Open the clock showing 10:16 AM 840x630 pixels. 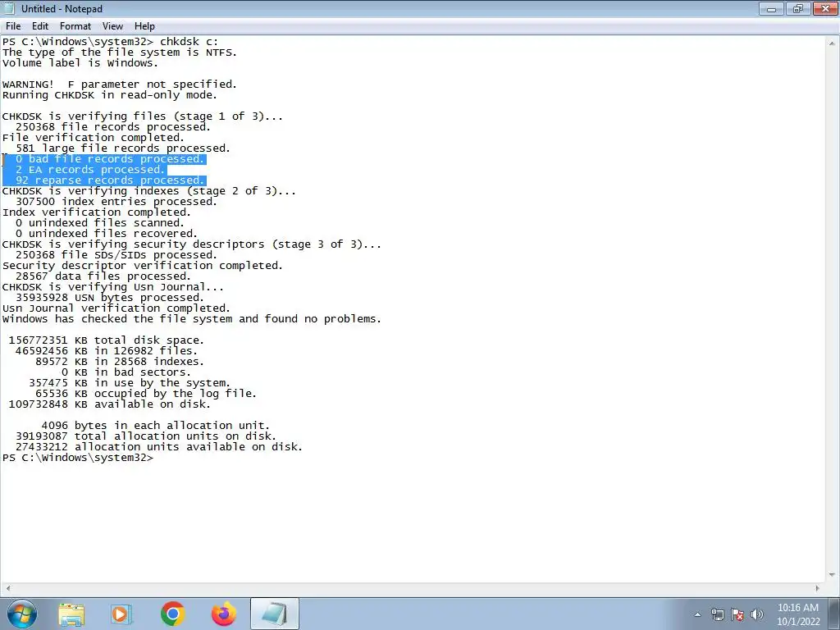[x=798, y=614]
